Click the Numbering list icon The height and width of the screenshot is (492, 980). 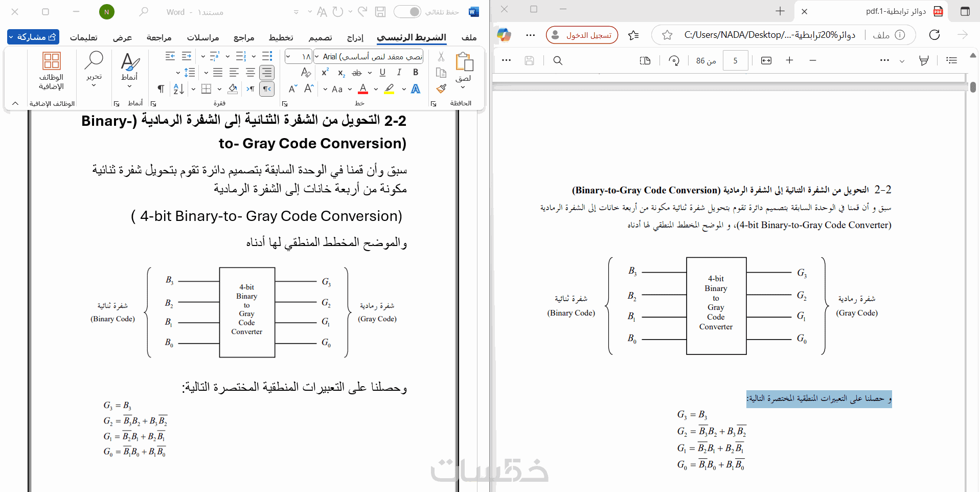[x=241, y=56]
